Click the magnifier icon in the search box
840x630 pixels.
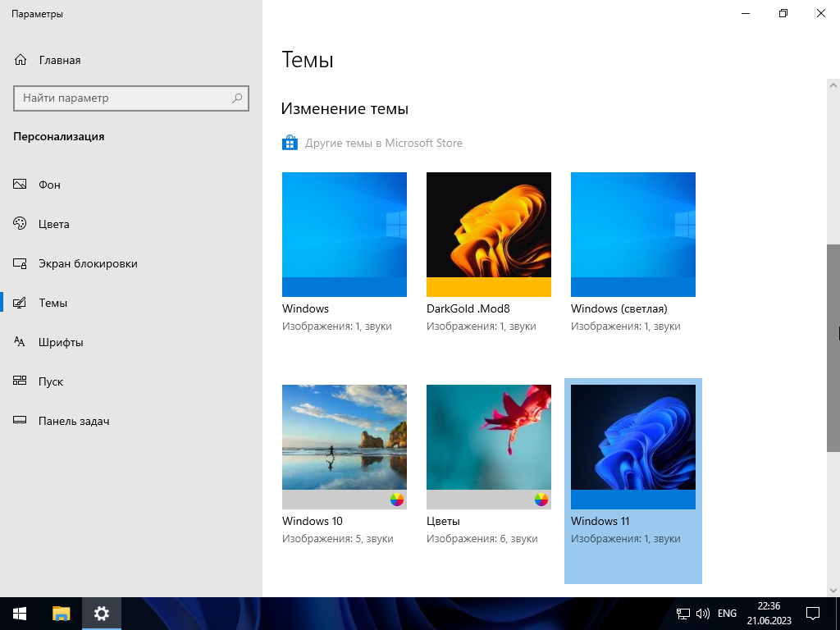237,98
